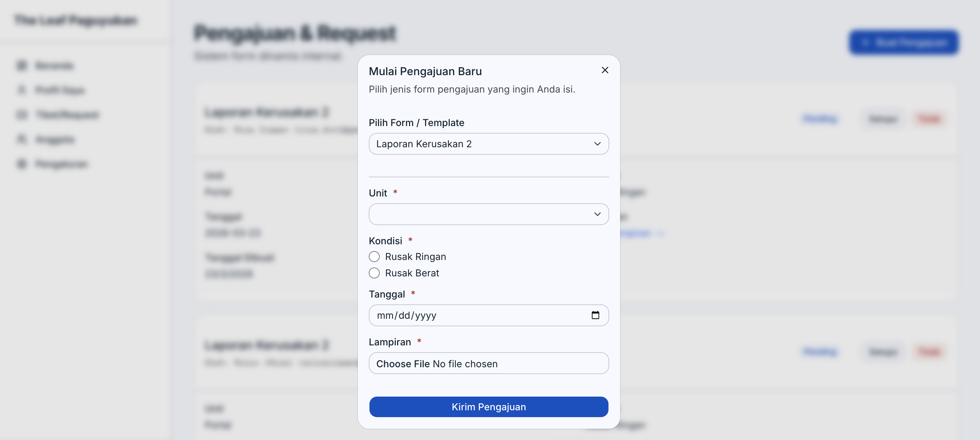Click the Profil Saya user icon
The image size is (980, 440).
pyautogui.click(x=22, y=90)
